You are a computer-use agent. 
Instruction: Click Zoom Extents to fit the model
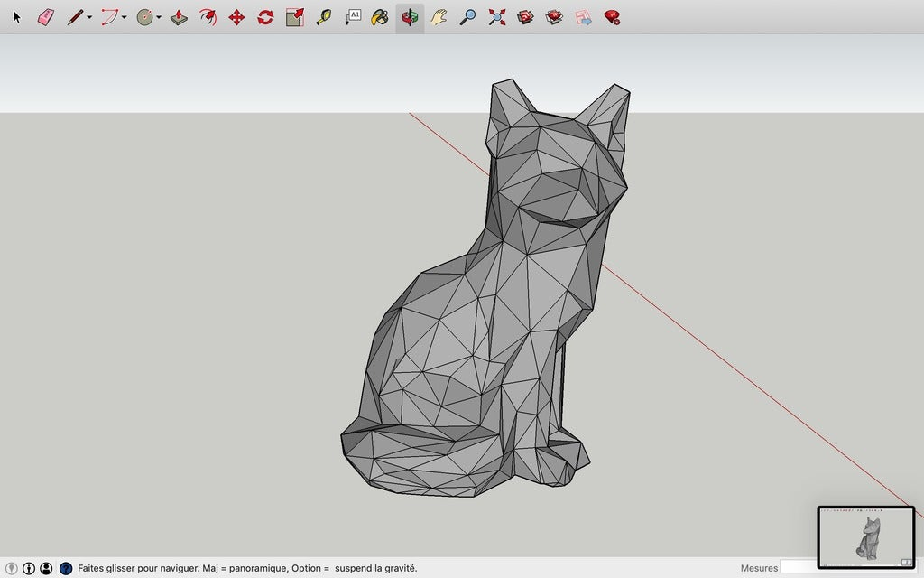pyautogui.click(x=495, y=16)
